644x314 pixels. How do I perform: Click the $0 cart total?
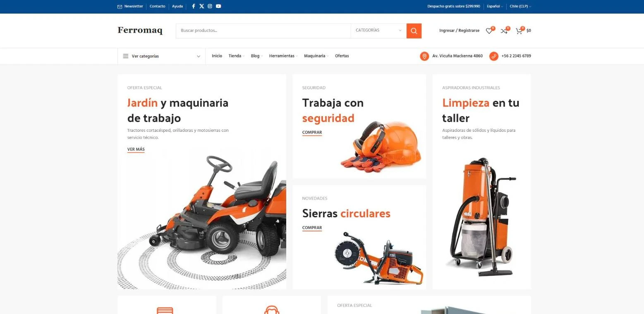pyautogui.click(x=529, y=31)
